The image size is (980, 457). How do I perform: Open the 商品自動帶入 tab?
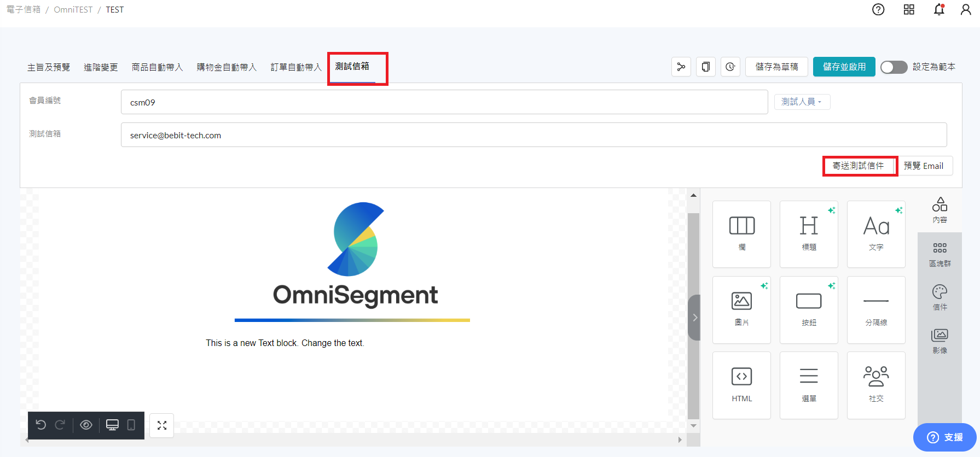(157, 67)
